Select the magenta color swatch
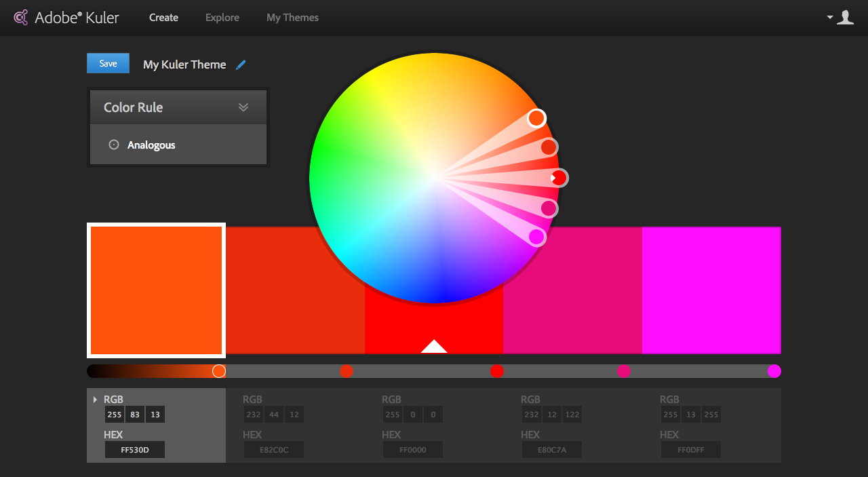868x477 pixels. click(711, 290)
